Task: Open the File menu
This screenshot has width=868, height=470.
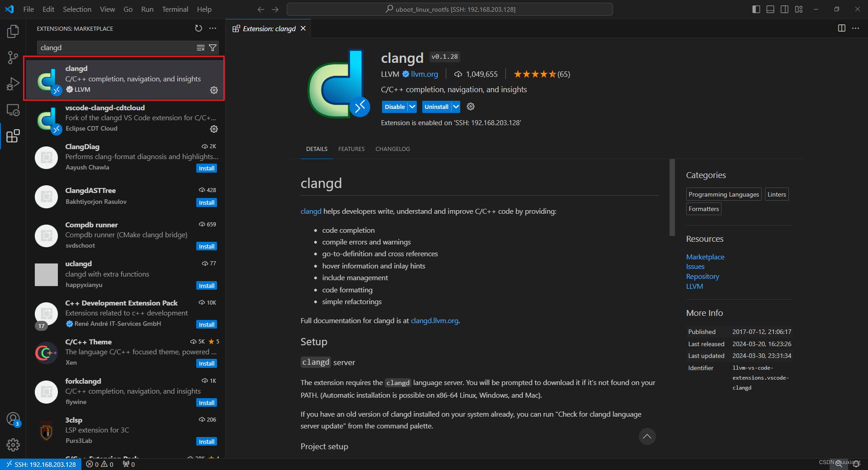Action: [28, 9]
